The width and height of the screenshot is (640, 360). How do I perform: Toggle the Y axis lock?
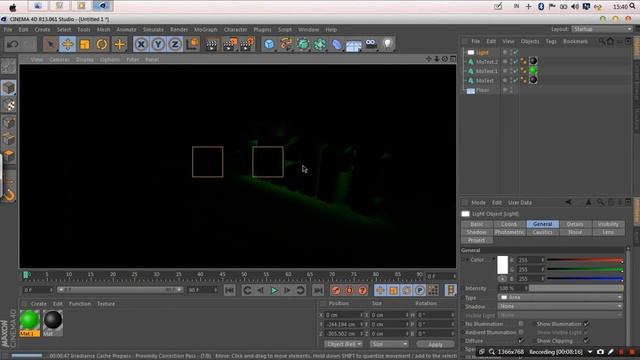tap(158, 44)
